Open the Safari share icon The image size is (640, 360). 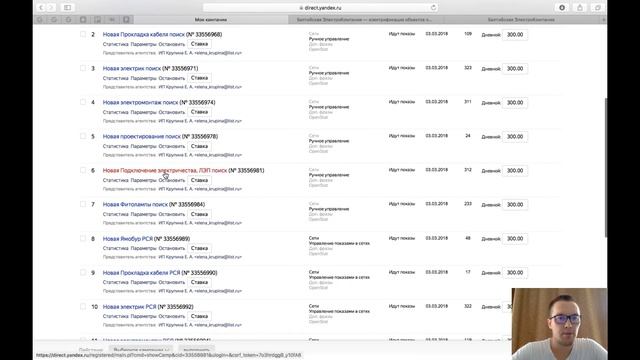tap(580, 8)
